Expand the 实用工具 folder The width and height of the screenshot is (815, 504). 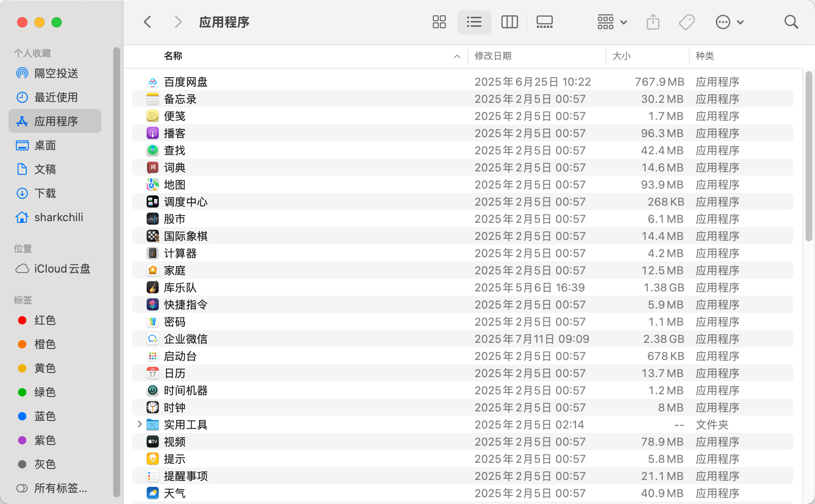139,424
